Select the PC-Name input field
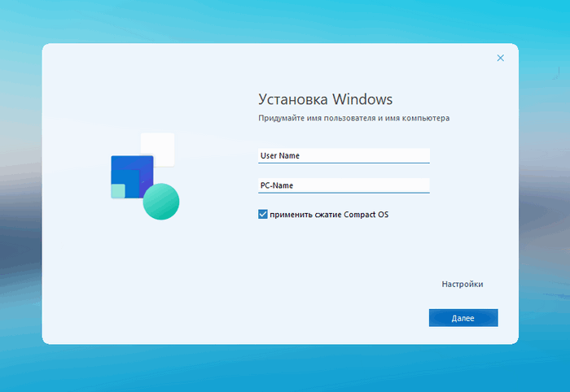570x392 pixels. 344,185
